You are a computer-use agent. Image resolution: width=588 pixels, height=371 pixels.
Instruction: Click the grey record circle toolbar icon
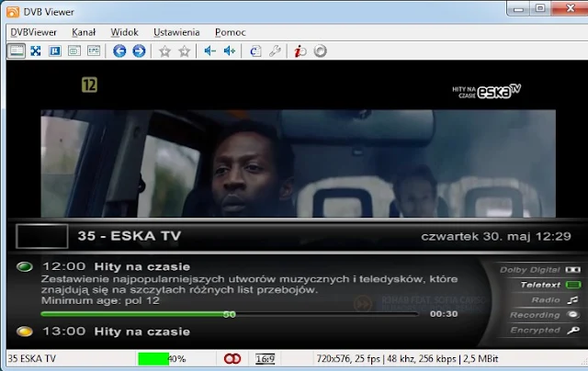tap(321, 51)
